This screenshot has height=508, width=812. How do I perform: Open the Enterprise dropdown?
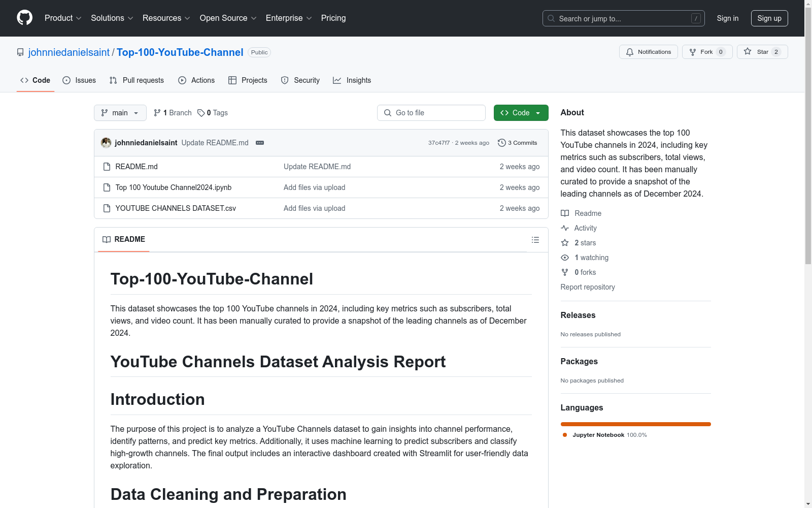pos(289,18)
